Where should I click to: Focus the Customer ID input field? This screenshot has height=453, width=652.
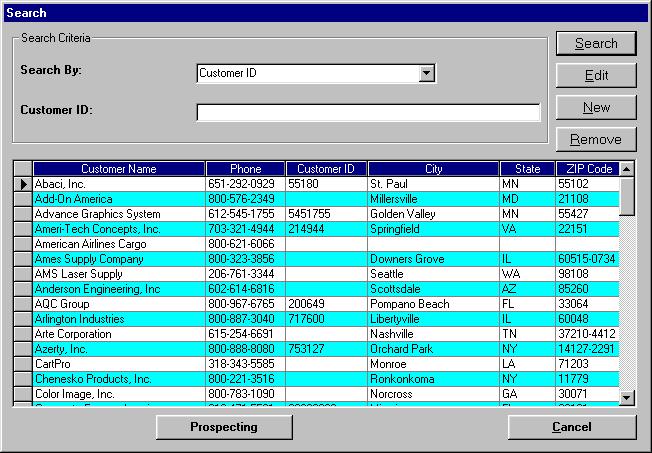coord(368,112)
